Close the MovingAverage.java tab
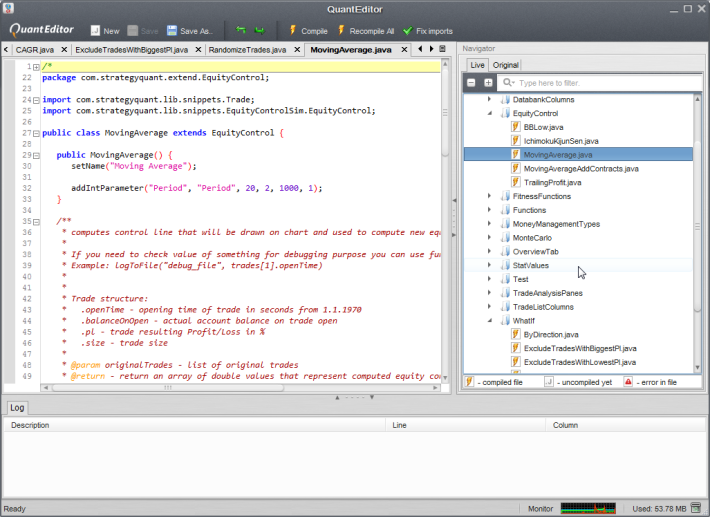The image size is (710, 517). [404, 50]
